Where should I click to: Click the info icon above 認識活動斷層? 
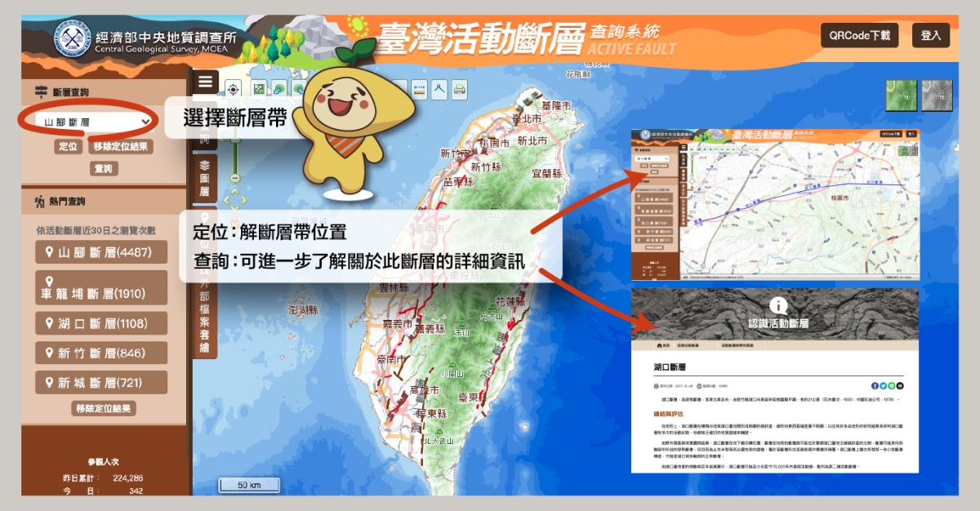point(778,304)
